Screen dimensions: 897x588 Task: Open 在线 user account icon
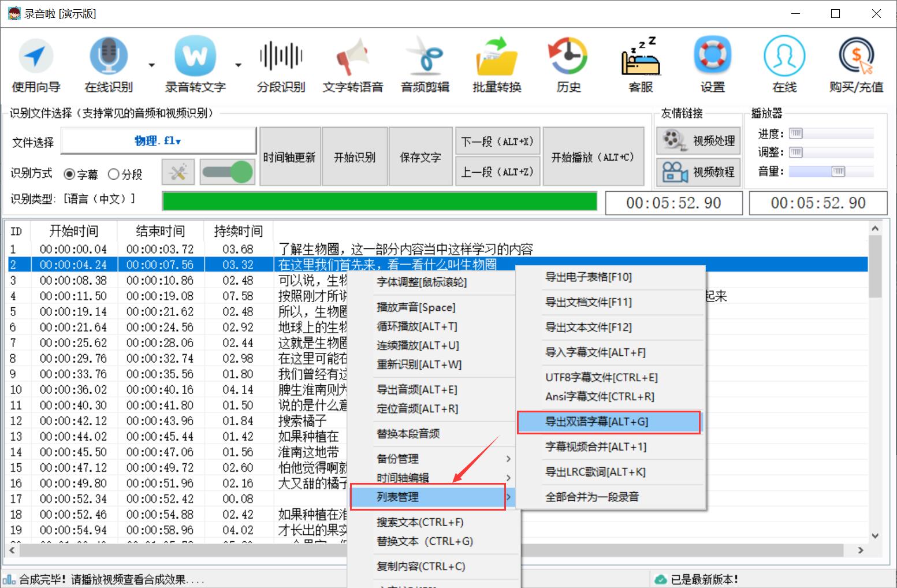[x=784, y=65]
